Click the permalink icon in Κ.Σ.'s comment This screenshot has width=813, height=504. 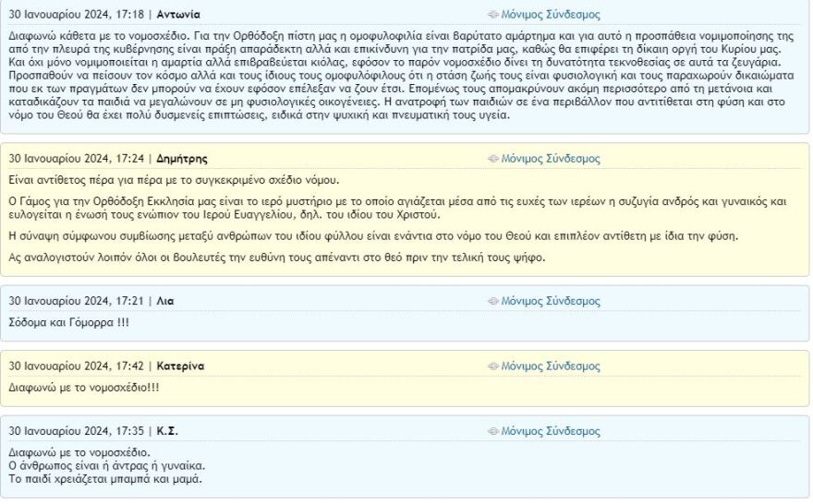pyautogui.click(x=493, y=431)
